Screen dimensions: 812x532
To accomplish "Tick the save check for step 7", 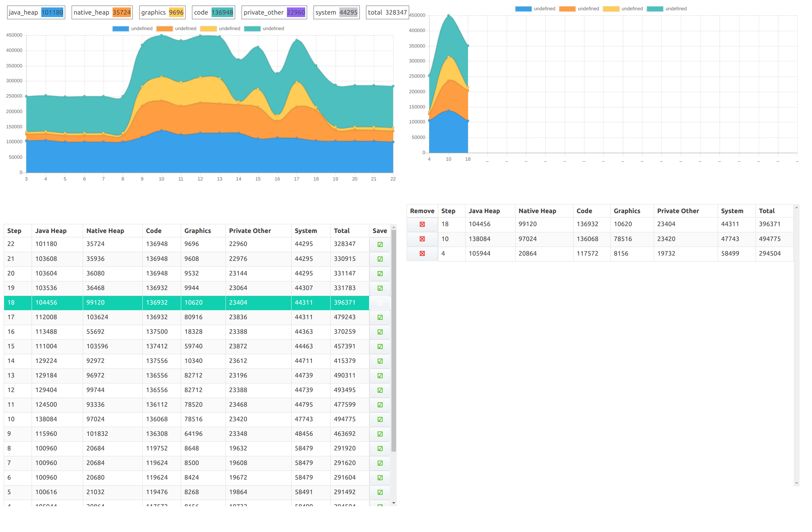I will pyautogui.click(x=380, y=463).
